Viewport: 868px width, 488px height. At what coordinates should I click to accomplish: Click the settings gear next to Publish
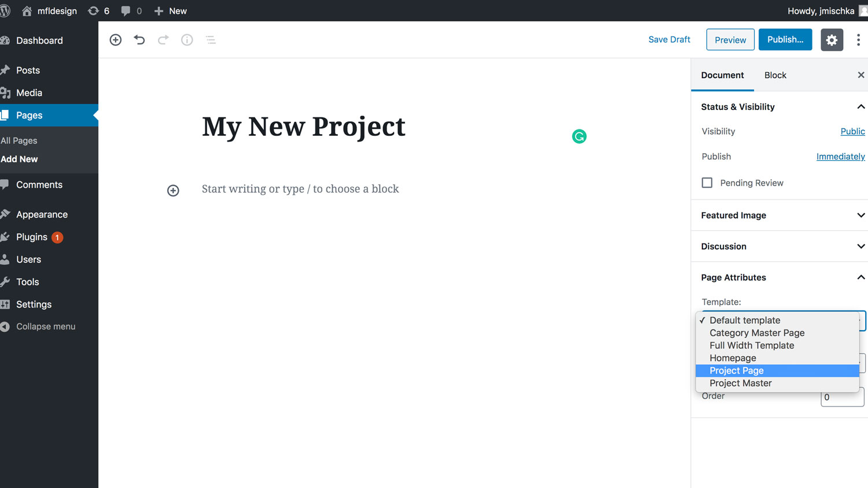pos(832,40)
